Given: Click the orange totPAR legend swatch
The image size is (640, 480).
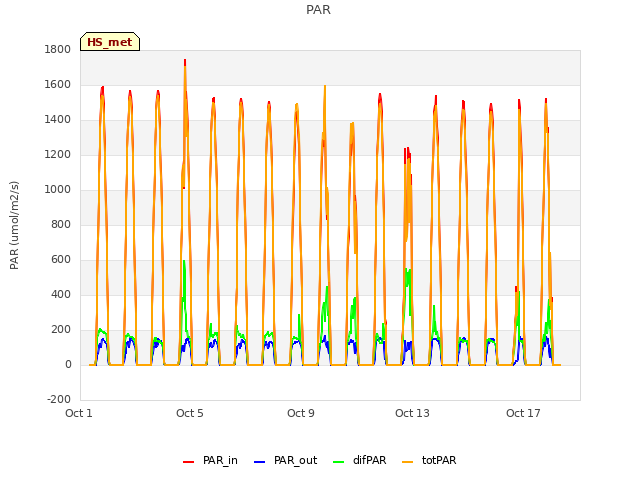Looking at the screenshot, I should tap(407, 462).
